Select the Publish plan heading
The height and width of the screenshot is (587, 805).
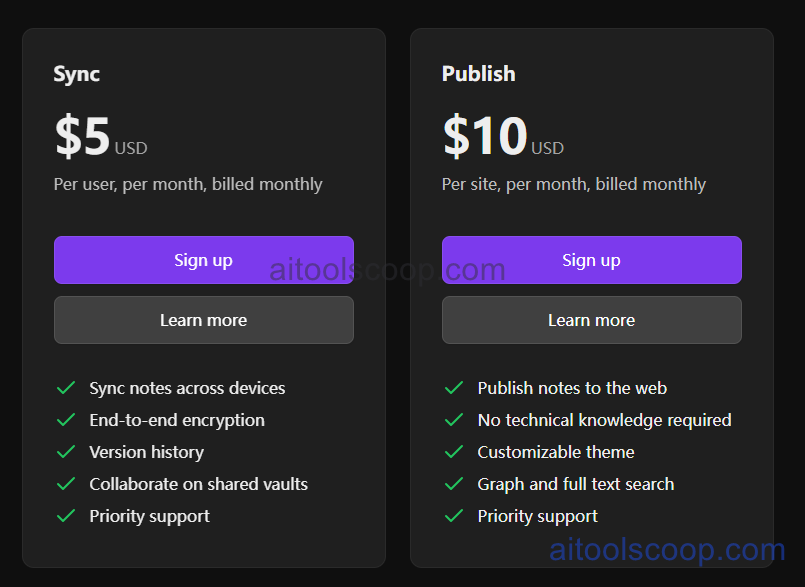[x=478, y=74]
